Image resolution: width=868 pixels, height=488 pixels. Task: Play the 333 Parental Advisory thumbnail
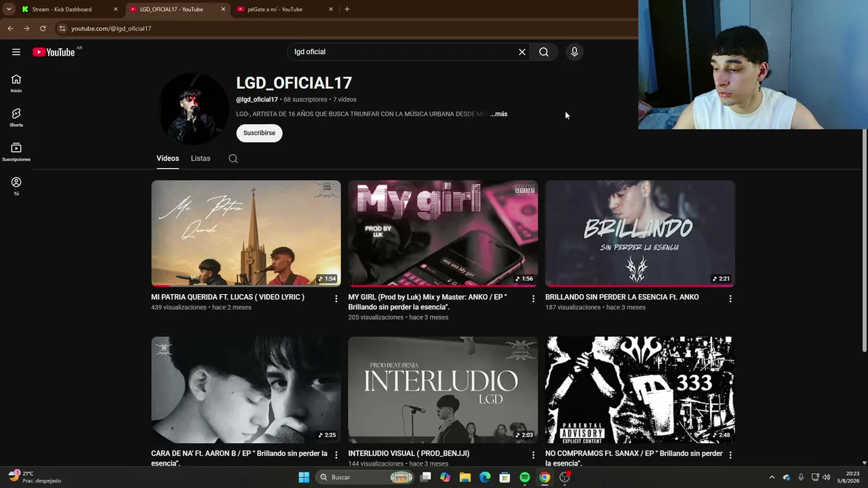[640, 390]
